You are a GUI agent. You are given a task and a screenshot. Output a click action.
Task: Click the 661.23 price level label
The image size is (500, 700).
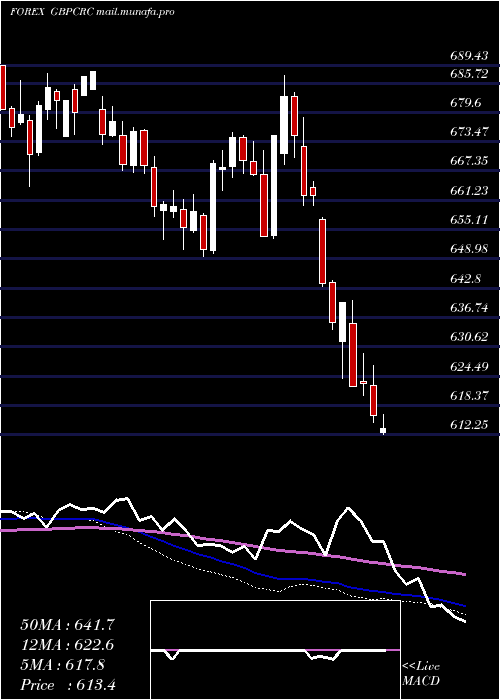[x=469, y=191]
